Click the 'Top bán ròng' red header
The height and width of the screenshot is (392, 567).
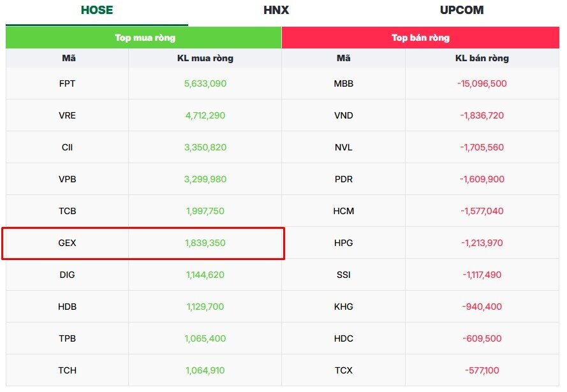tap(420, 38)
